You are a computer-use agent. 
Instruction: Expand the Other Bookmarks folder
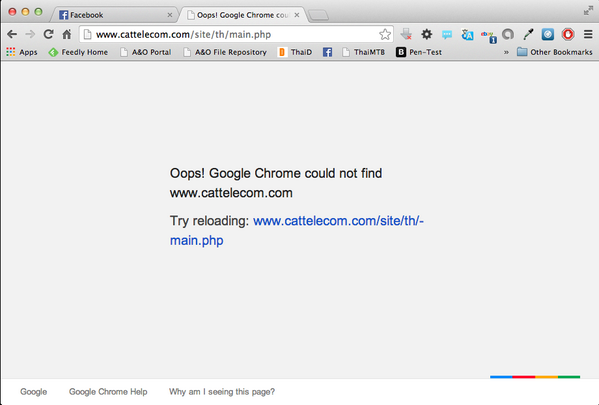(x=555, y=52)
